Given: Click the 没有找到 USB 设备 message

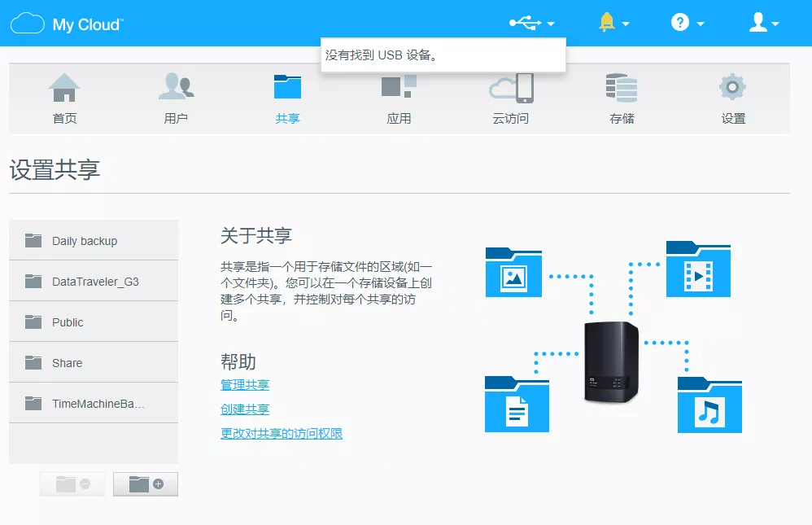Looking at the screenshot, I should click(382, 55).
